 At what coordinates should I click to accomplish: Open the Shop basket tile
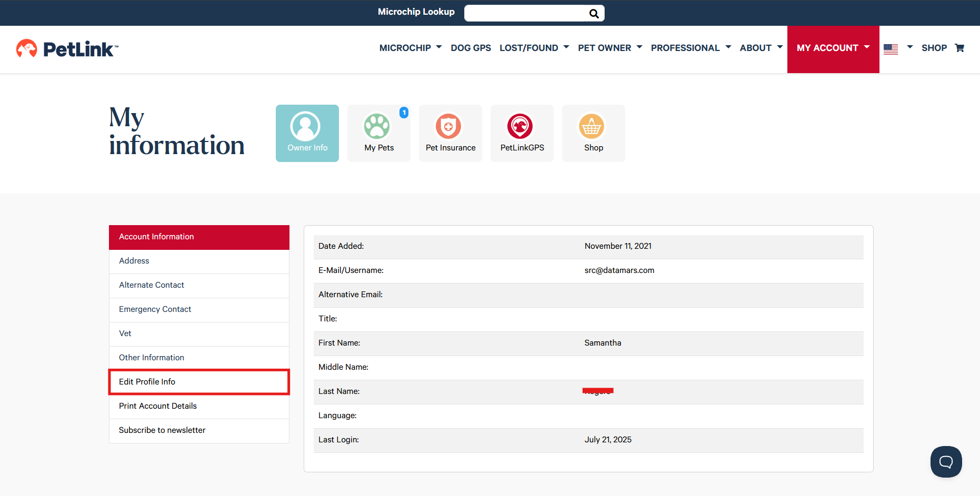[593, 133]
